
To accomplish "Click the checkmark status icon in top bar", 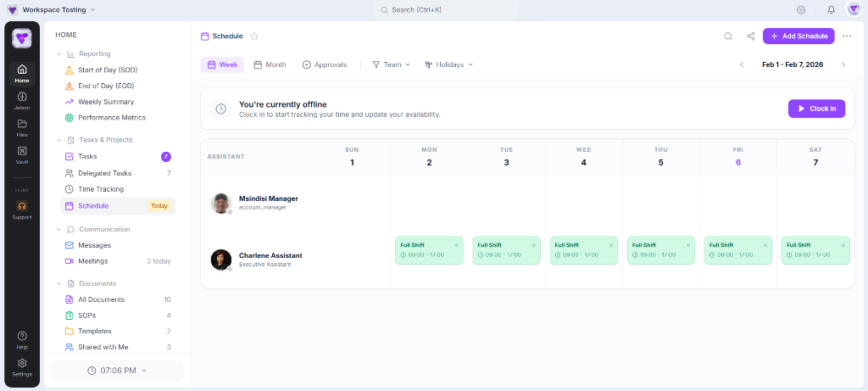I will coord(800,10).
